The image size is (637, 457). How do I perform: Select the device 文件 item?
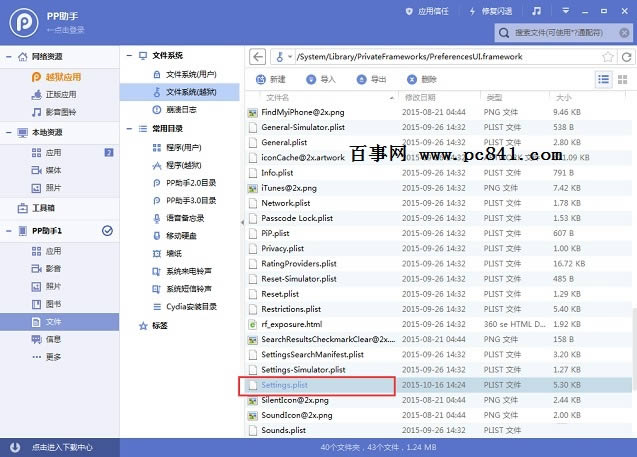point(59,322)
